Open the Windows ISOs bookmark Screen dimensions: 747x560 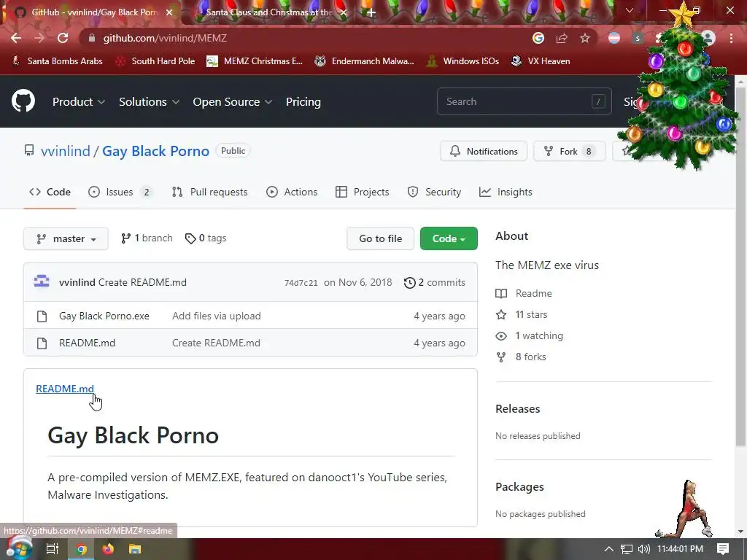[462, 61]
